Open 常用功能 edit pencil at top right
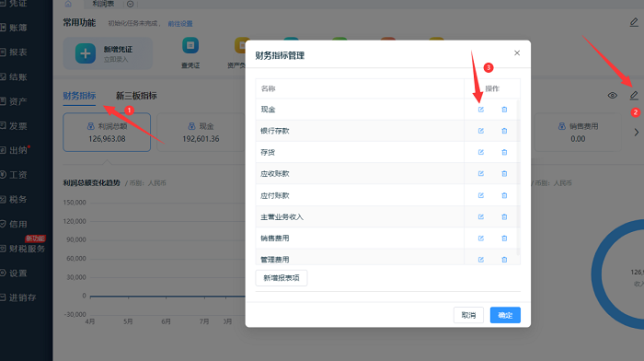Image resolution: width=644 pixels, height=361 pixels. click(634, 22)
